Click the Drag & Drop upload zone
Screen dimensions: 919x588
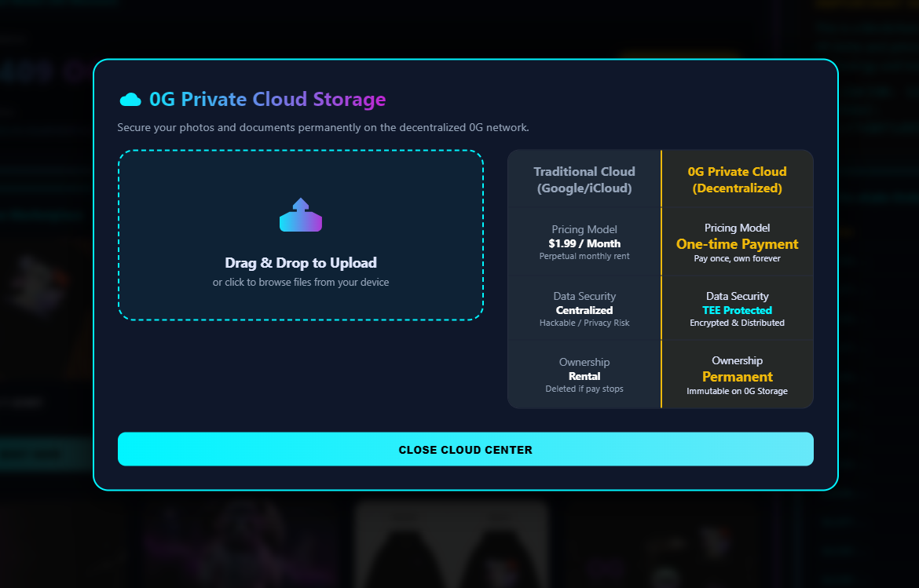301,235
